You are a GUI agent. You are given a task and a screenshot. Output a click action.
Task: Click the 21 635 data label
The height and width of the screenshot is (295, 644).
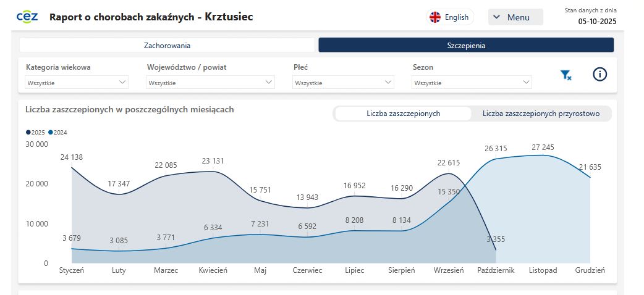(x=590, y=167)
